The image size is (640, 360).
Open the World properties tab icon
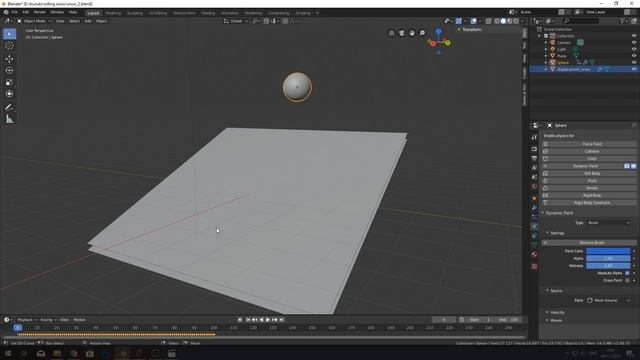coord(534,187)
